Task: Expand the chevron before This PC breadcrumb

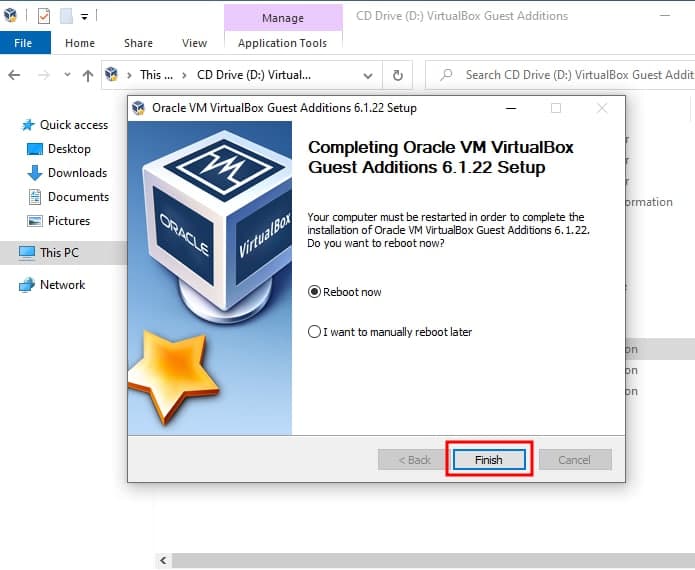Action: (129, 75)
